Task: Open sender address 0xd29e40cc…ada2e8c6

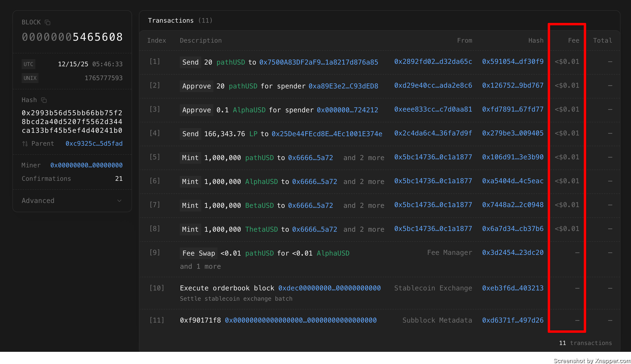Action: [x=433, y=86]
